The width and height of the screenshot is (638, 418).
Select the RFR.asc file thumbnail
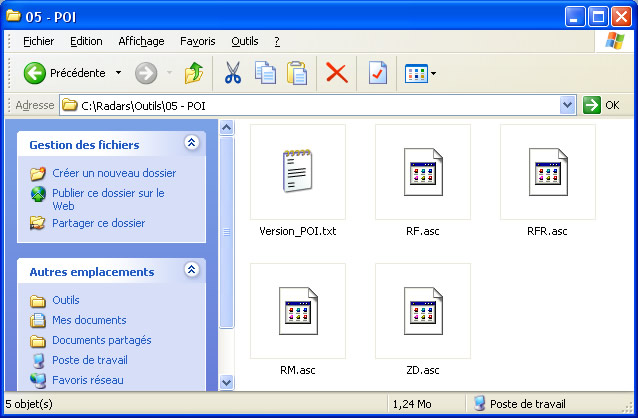pos(548,172)
